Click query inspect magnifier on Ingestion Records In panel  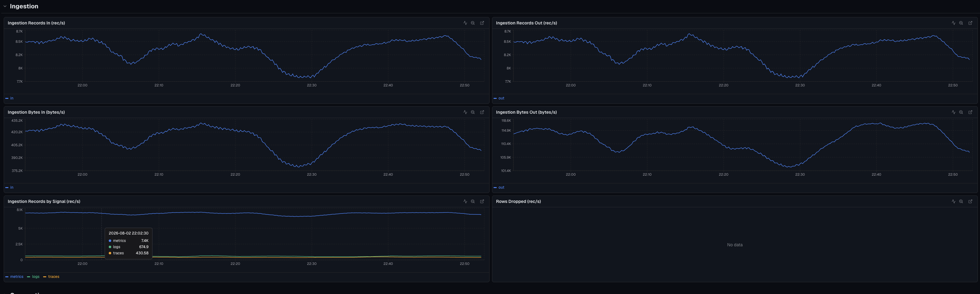tap(473, 23)
